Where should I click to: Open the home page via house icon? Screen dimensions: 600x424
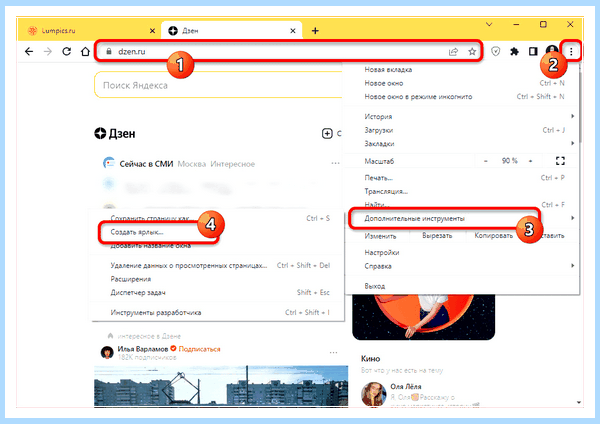(85, 51)
